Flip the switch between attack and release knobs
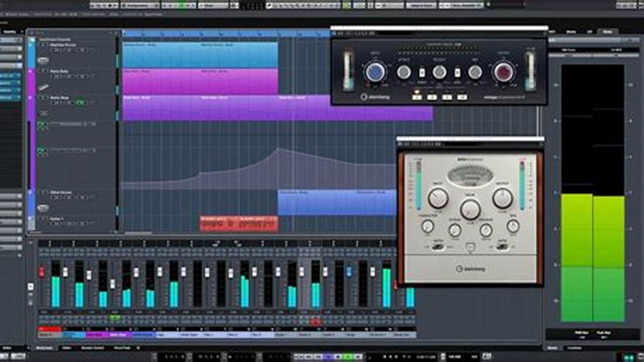This screenshot has height=362, width=644. [422, 73]
